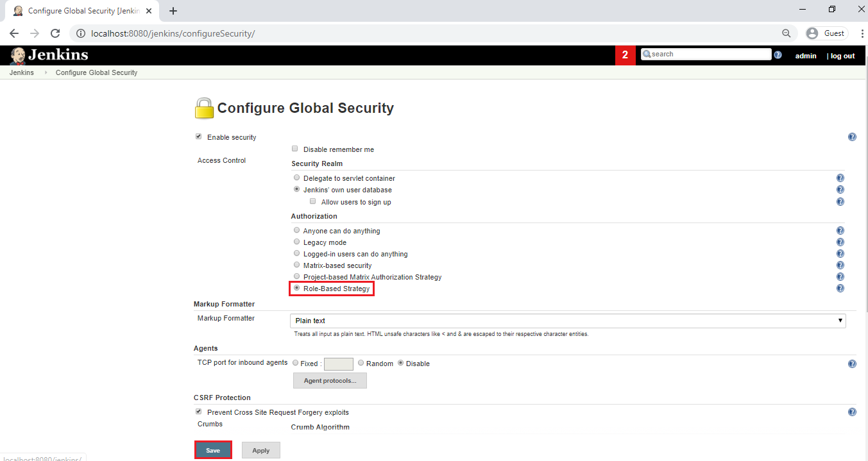Select Fixed TCP port option
Image resolution: width=868 pixels, height=461 pixels.
pos(295,363)
